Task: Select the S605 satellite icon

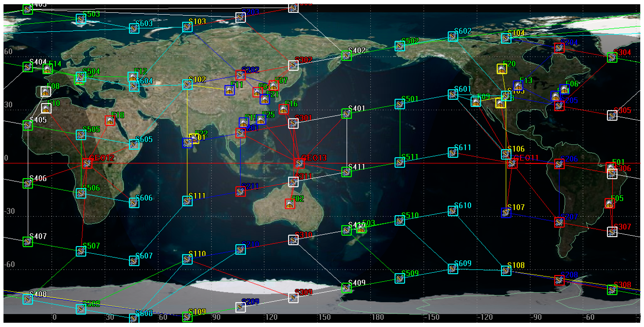Action: click(134, 145)
